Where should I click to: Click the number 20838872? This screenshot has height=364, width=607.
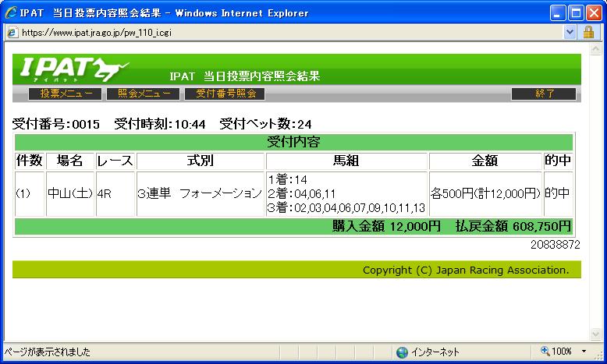pyautogui.click(x=556, y=245)
